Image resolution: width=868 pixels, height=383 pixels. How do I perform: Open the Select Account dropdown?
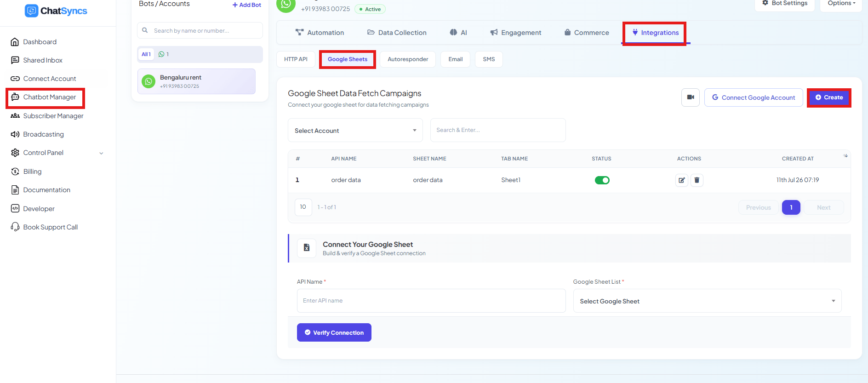pos(355,131)
